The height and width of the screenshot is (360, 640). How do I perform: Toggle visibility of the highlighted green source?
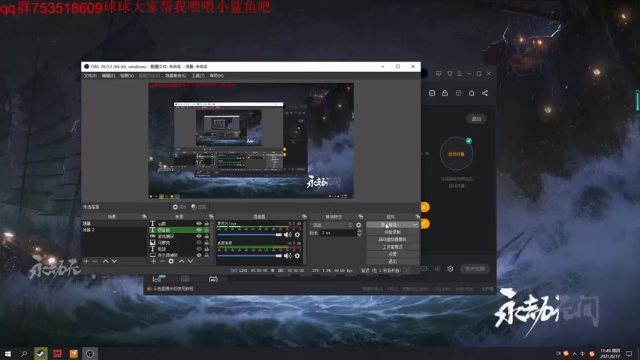(x=199, y=230)
